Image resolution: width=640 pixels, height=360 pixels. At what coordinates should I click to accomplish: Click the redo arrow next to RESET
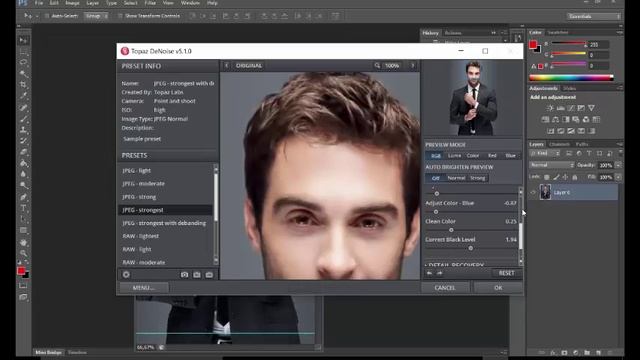(x=440, y=273)
